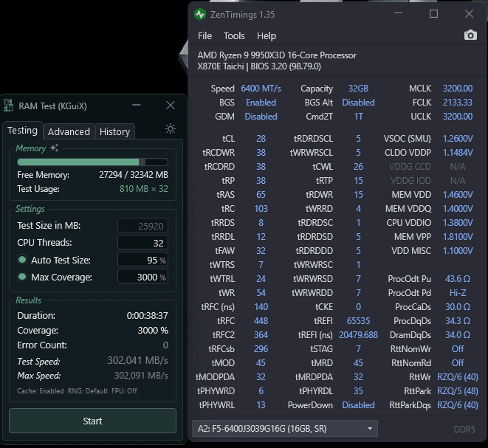Open the Help menu in ZenTimings
Image resolution: width=488 pixels, height=448 pixels.
(267, 35)
